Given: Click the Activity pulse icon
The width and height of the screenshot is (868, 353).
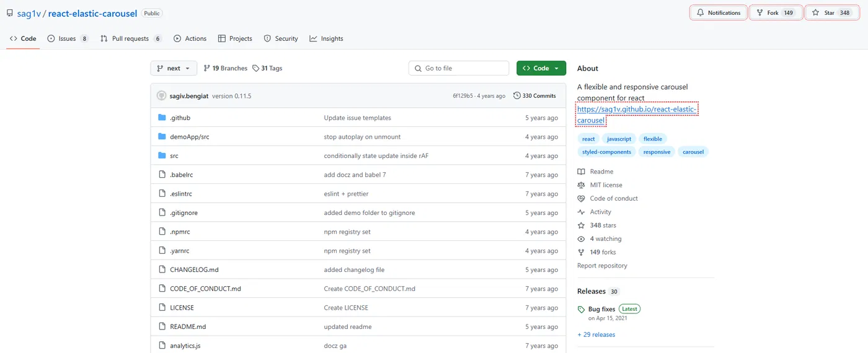Looking at the screenshot, I should [581, 212].
